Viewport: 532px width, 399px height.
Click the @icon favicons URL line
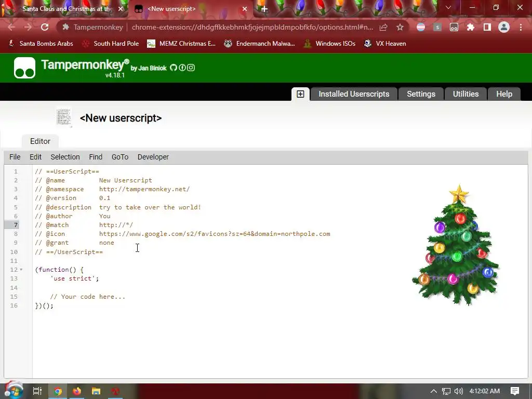182,234
